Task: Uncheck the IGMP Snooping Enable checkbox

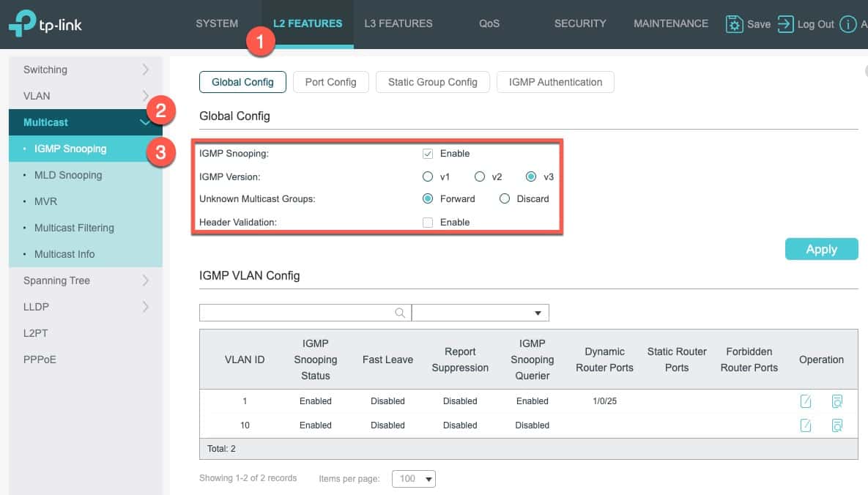Action: 427,154
